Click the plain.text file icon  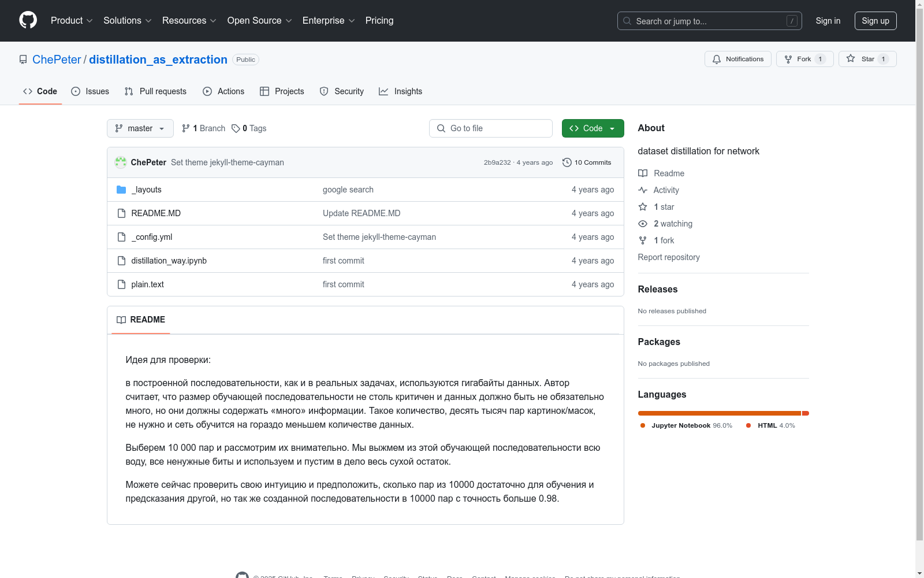point(121,284)
